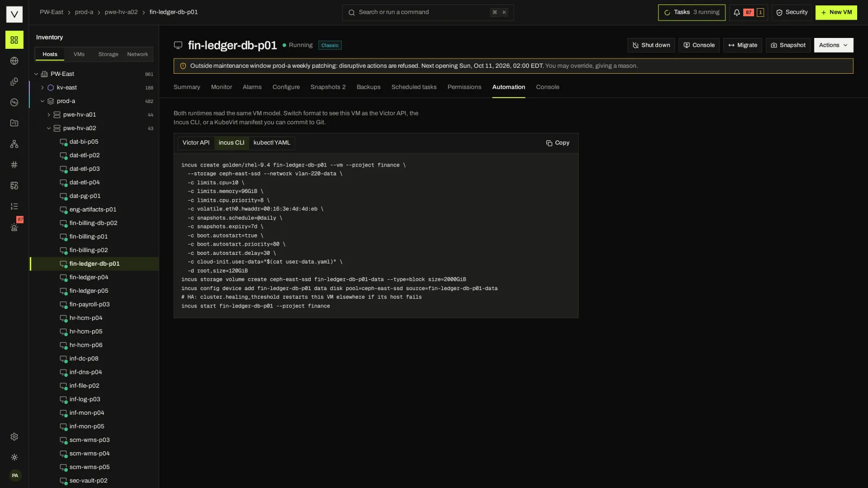
Task: Open the Actions dropdown
Action: tap(833, 45)
